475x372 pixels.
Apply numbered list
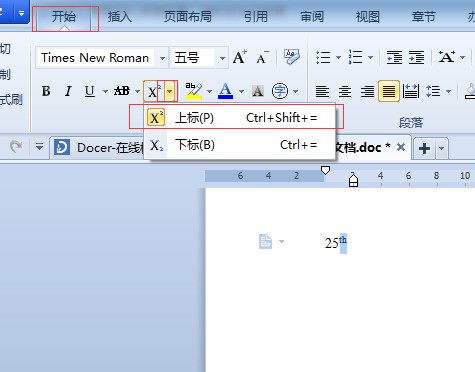click(x=355, y=57)
